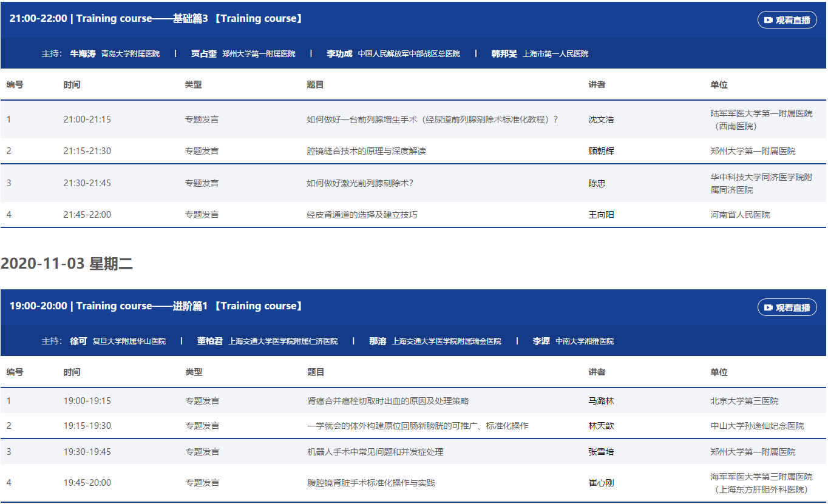Viewport: 828px width, 504px height.
Task: Click host name 韩邦旻
Action: 504,54
